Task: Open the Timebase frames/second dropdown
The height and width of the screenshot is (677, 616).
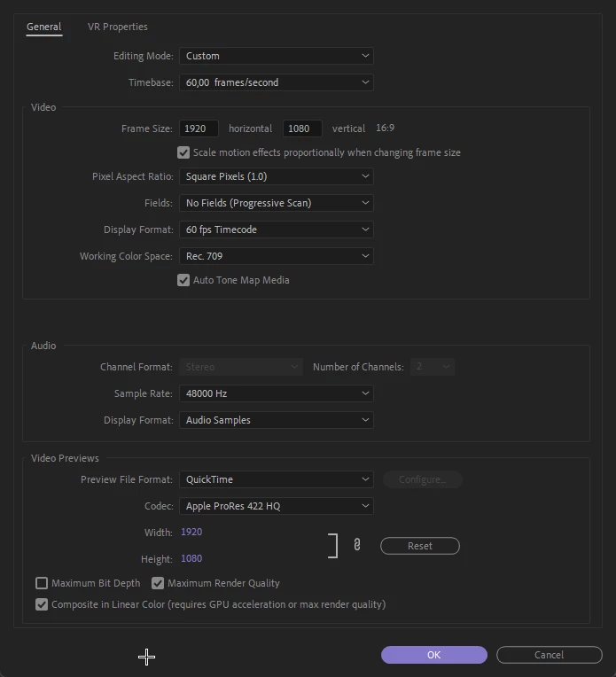Action: tap(277, 82)
